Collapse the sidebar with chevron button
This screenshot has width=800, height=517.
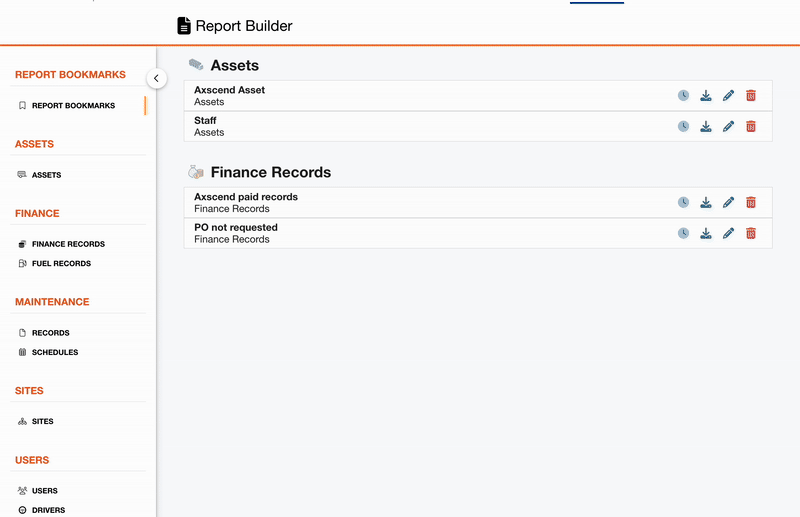pyautogui.click(x=156, y=78)
